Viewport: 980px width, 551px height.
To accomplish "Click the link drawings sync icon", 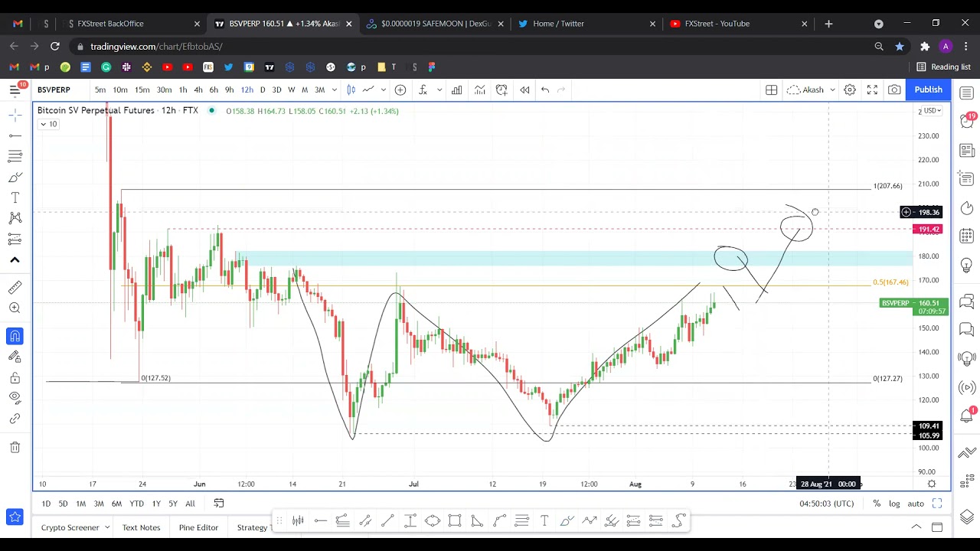I will [x=15, y=419].
